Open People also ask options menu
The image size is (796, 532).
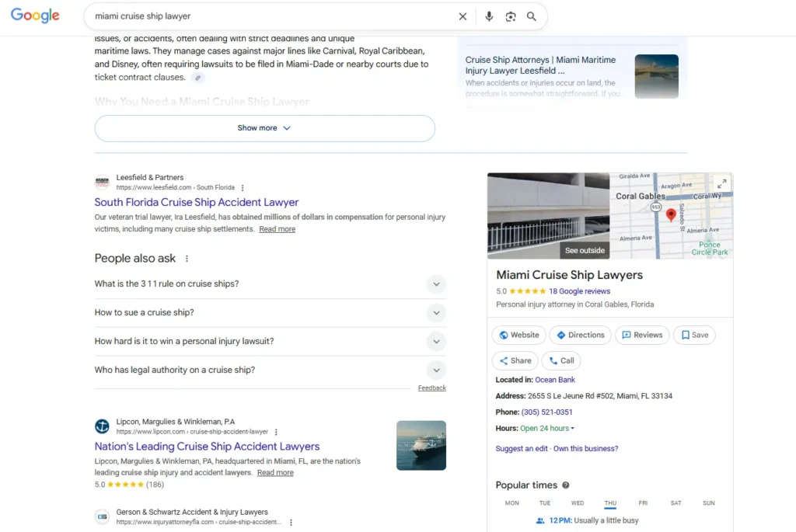pyautogui.click(x=187, y=259)
